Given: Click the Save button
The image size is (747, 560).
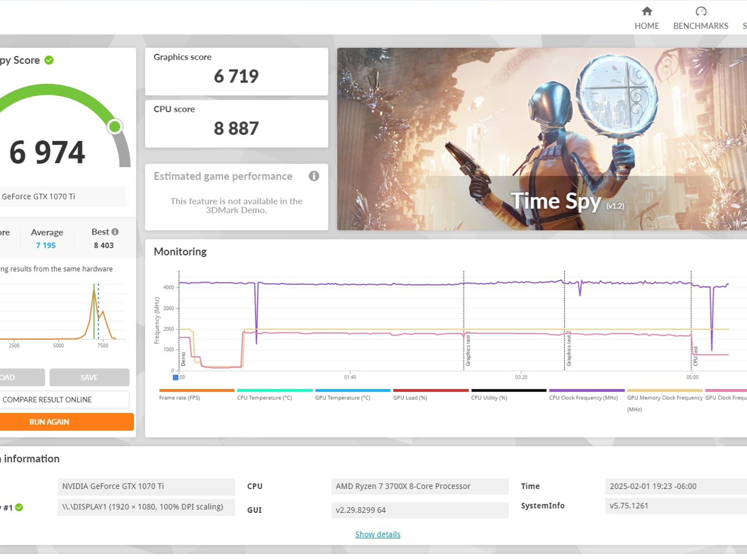Looking at the screenshot, I should (89, 377).
